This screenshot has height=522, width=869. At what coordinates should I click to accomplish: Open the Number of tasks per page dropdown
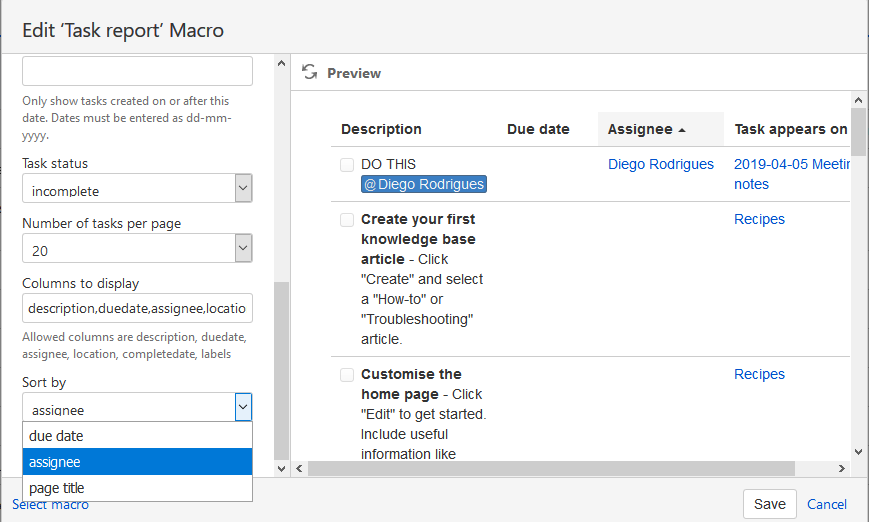click(x=137, y=248)
